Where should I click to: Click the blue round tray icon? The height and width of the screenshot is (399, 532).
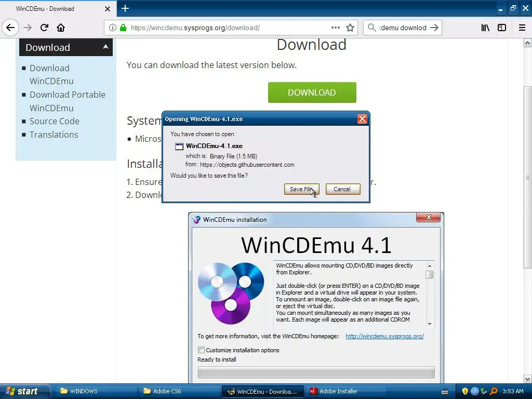tap(475, 391)
